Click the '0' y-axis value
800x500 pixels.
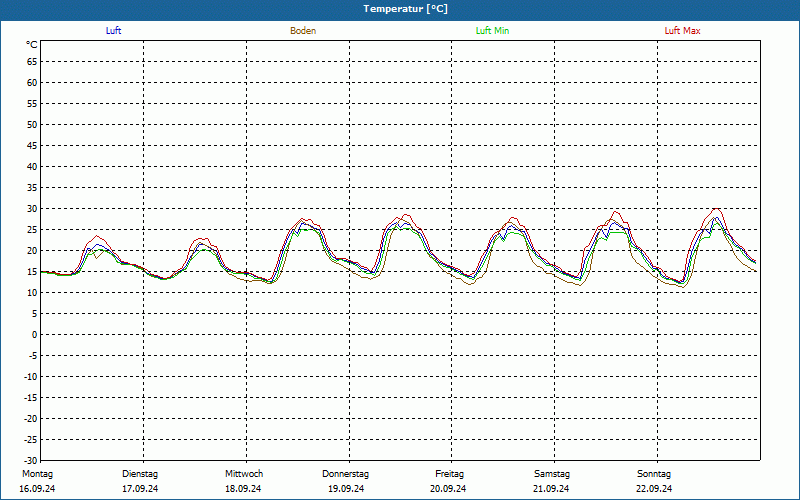(x=35, y=335)
